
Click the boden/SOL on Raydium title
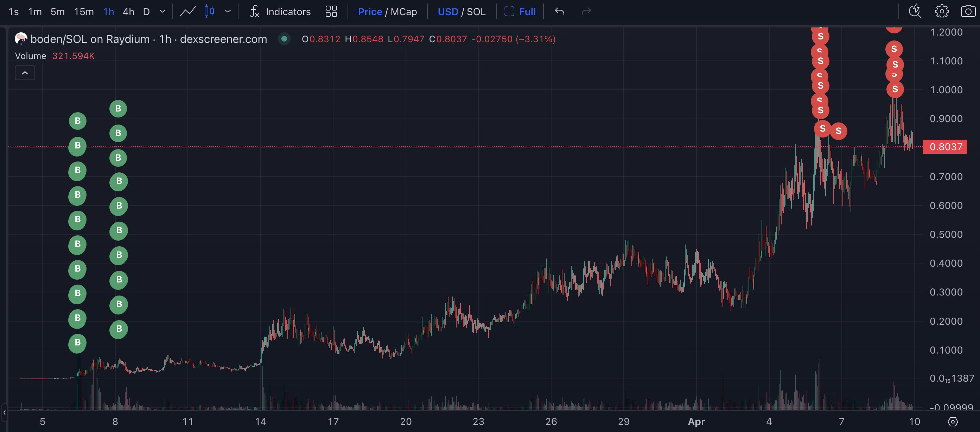[90, 39]
